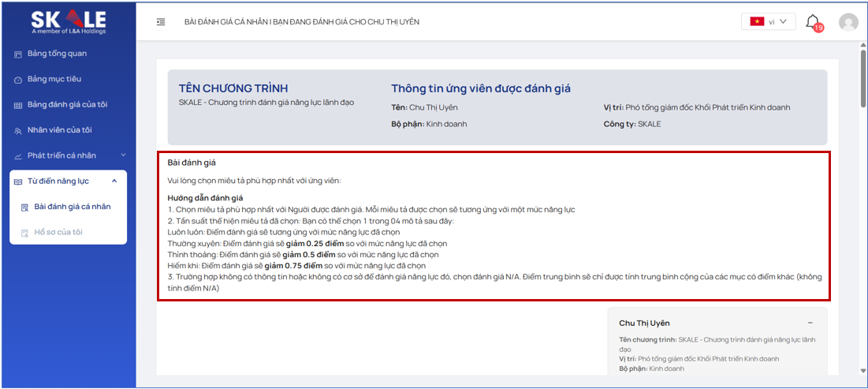Select Hồ sơ của tôi submenu item
Viewport: 868px width, 389px height.
pyautogui.click(x=58, y=232)
